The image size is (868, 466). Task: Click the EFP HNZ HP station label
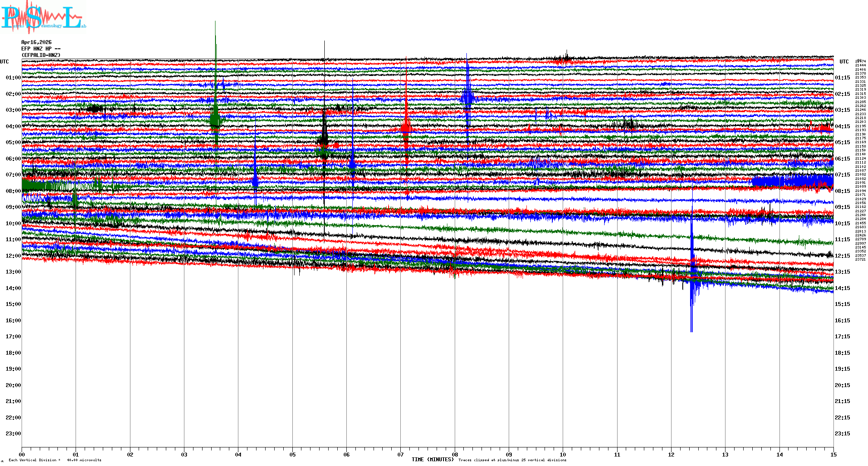coord(41,49)
